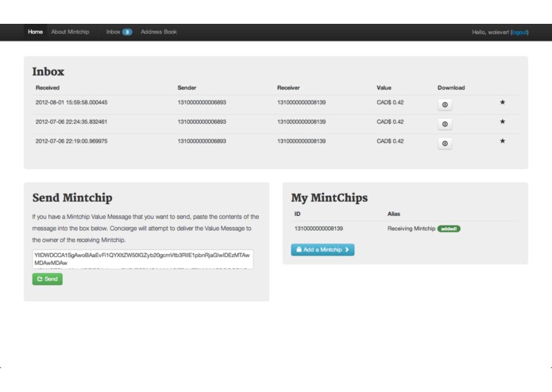The image size is (552, 392).
Task: Click the Add a Mintchip button
Action: (x=322, y=250)
